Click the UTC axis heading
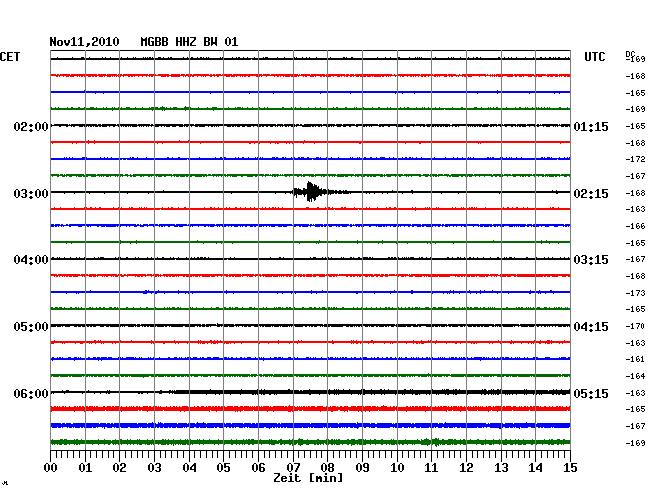Screen dimensions: 650x494 tap(594, 57)
